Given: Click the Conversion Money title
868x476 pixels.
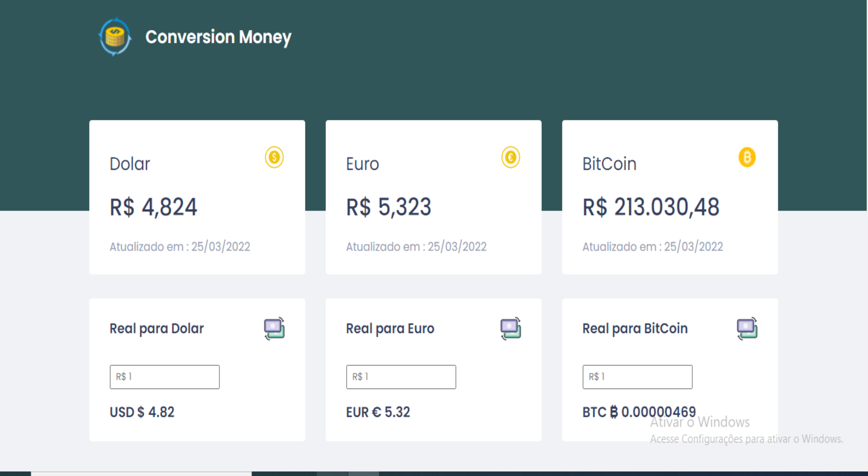Looking at the screenshot, I should point(218,37).
